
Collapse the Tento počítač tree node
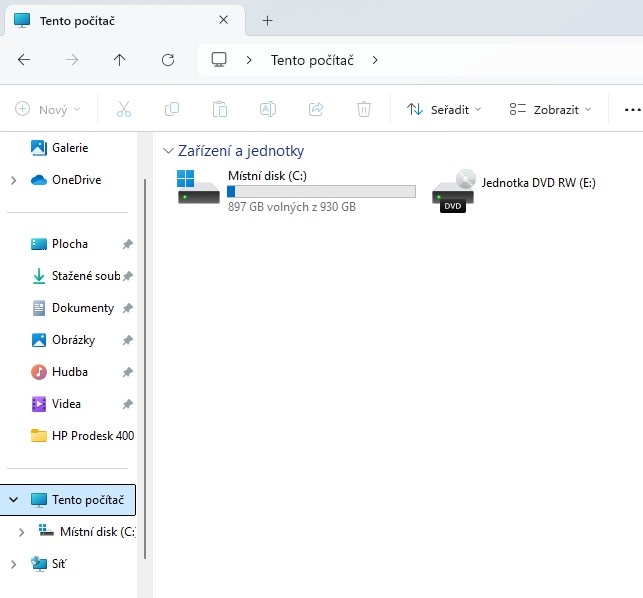pos(14,500)
